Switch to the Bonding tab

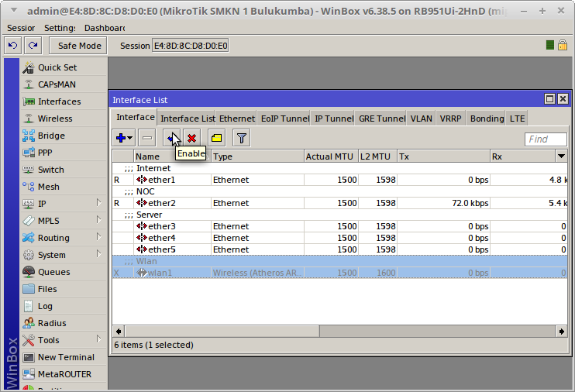point(487,119)
